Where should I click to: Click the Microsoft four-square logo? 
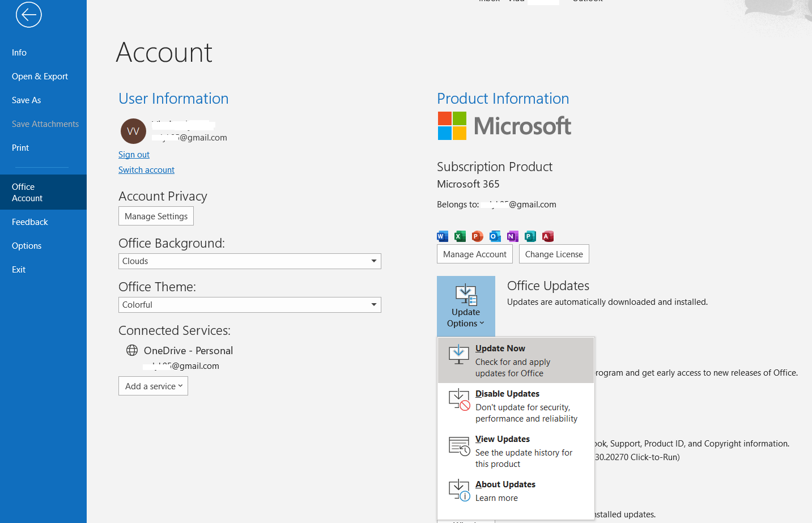(x=452, y=126)
